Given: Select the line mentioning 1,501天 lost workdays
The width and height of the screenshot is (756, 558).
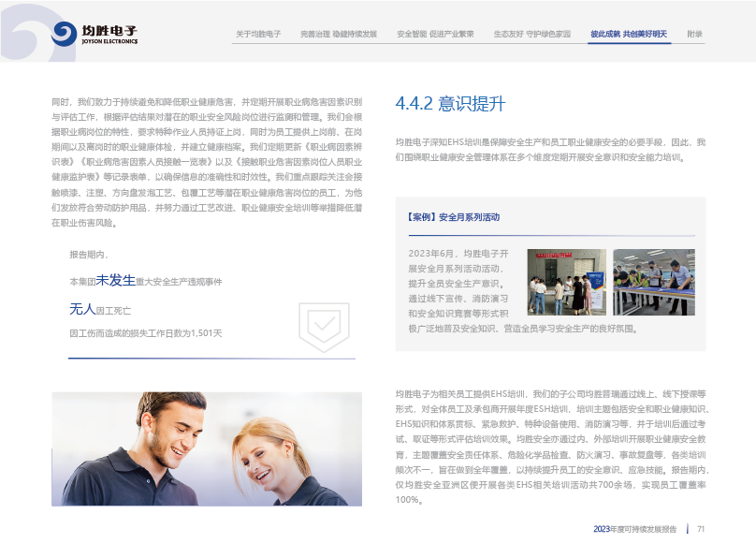Looking at the screenshot, I should (x=145, y=332).
